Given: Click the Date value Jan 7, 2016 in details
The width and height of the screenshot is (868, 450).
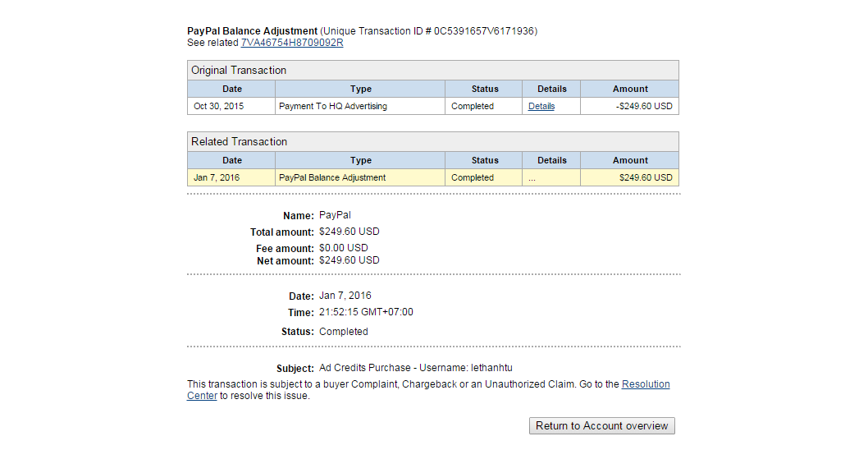Looking at the screenshot, I should click(x=345, y=296).
